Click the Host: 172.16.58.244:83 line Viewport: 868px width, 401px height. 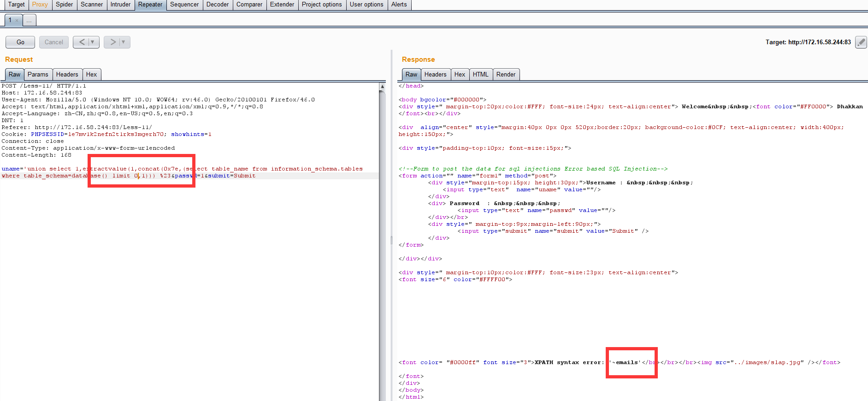pyautogui.click(x=41, y=93)
